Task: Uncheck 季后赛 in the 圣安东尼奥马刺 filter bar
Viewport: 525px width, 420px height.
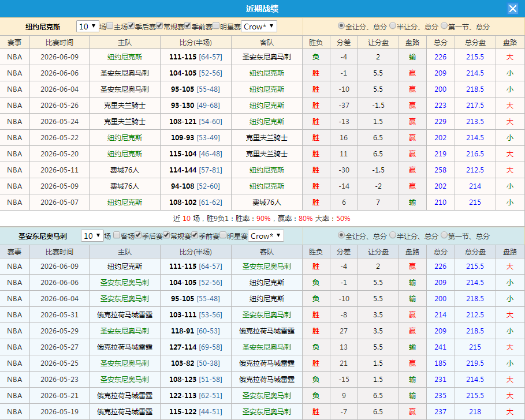Action: click(138, 235)
